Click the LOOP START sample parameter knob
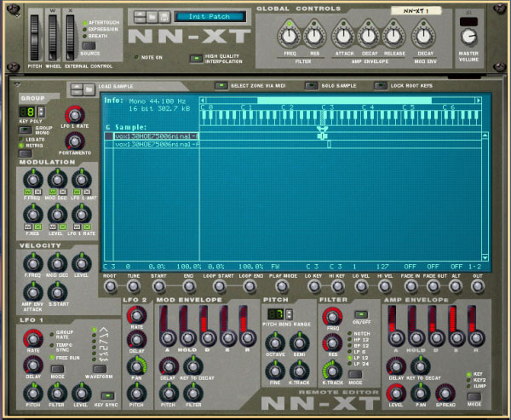This screenshot has height=420, width=511. tap(220, 286)
